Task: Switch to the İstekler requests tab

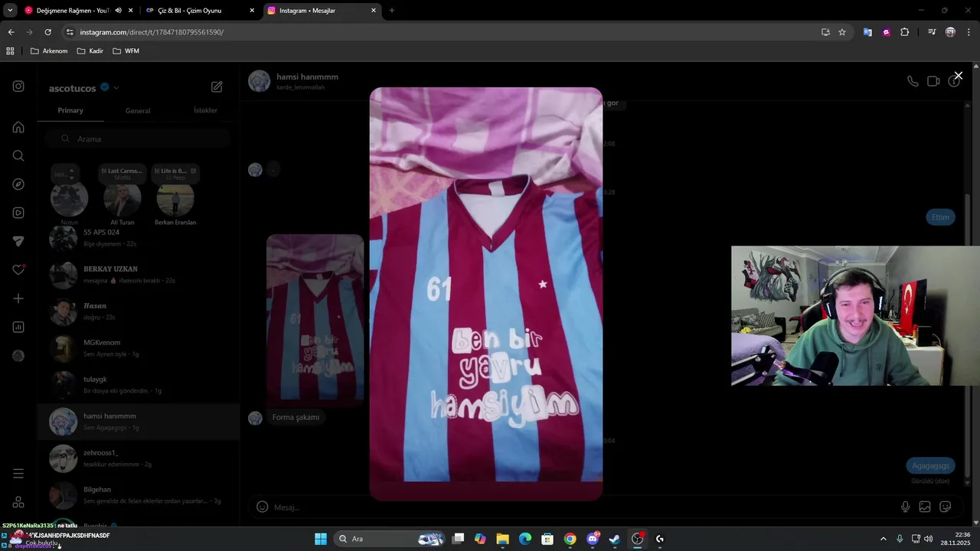Action: (x=205, y=110)
